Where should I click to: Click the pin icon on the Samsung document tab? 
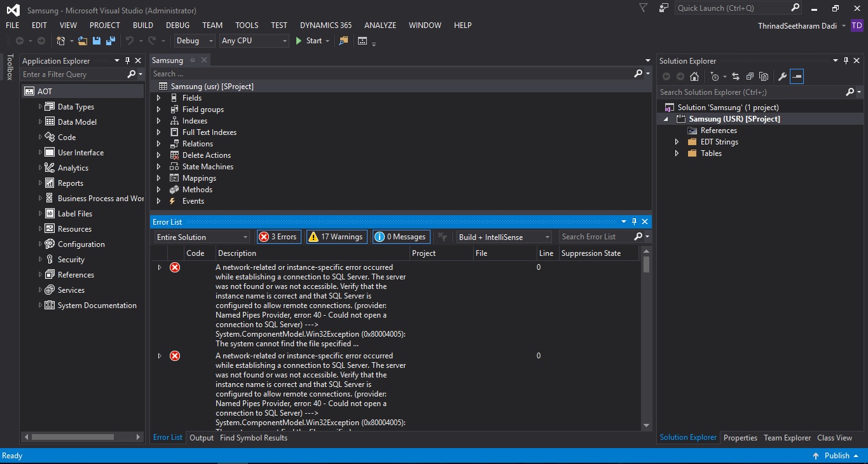(193, 60)
